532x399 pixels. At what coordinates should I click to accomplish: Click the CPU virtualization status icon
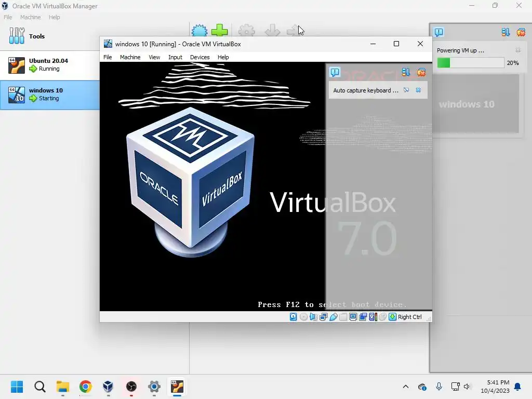tap(373, 317)
